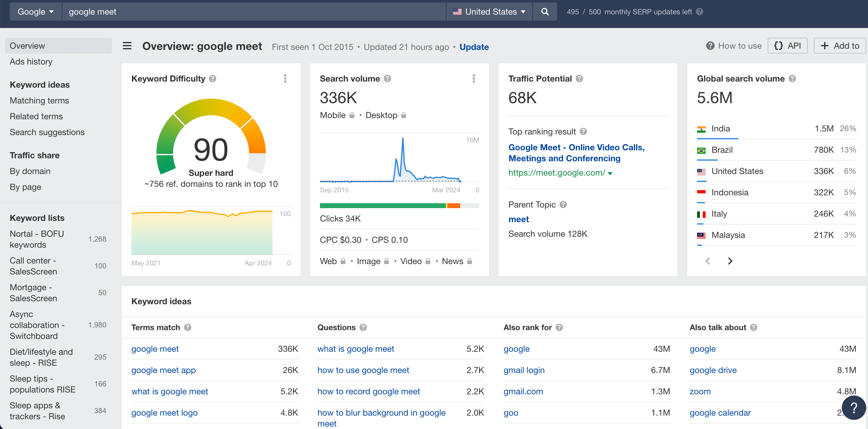868x429 pixels.
Task: Open the meet parent topic link
Action: [519, 219]
